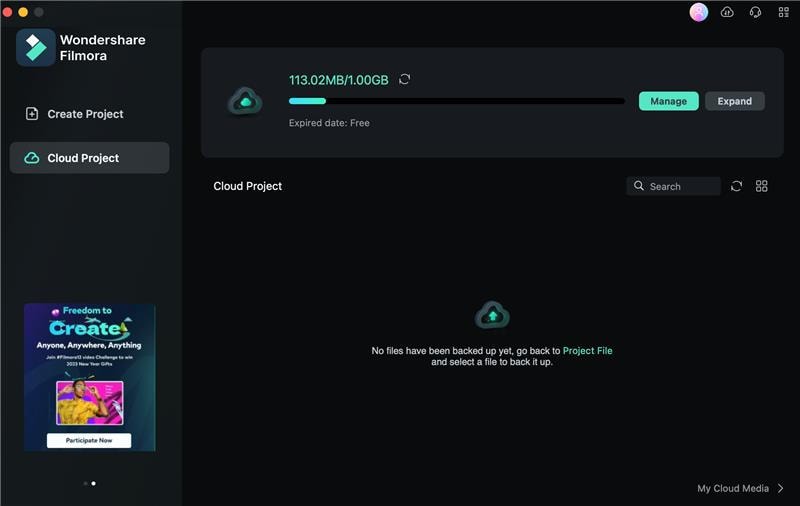800x506 pixels.
Task: Click the Manage storage button
Action: [668, 101]
